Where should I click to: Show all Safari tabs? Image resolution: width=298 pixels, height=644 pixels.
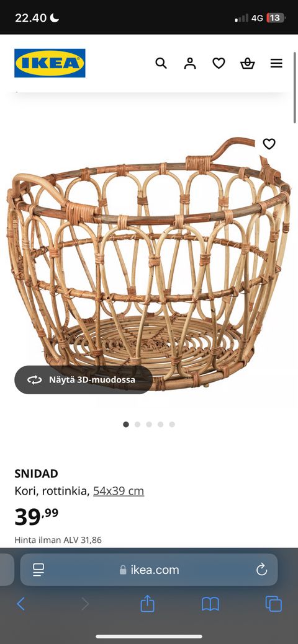click(274, 604)
